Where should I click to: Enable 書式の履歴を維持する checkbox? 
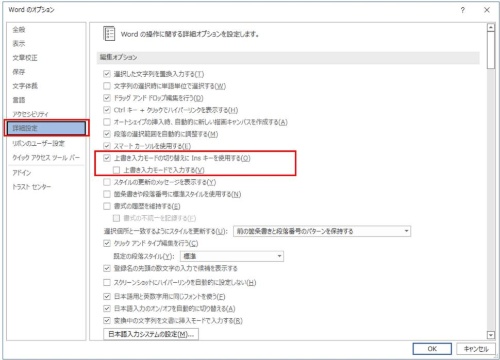107,206
